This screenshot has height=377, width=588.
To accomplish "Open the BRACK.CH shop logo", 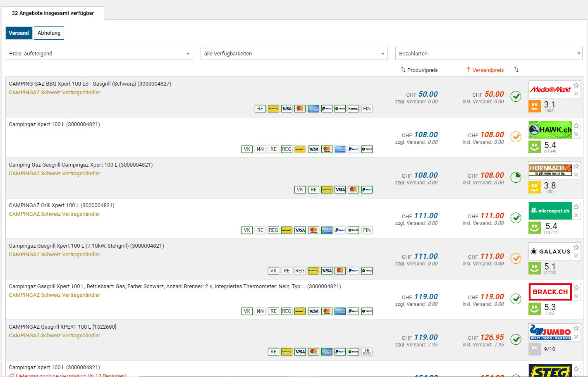I will tap(550, 292).
